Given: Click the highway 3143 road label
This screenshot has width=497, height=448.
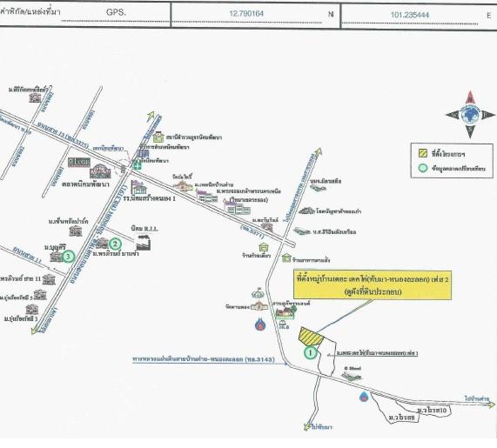Looking at the screenshot, I should [x=204, y=359].
